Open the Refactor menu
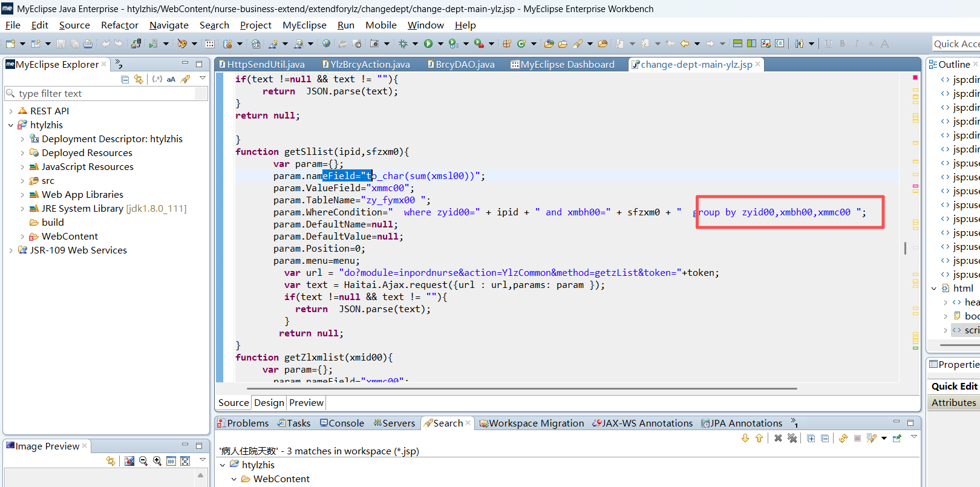This screenshot has height=487, width=980. pyautogui.click(x=119, y=25)
